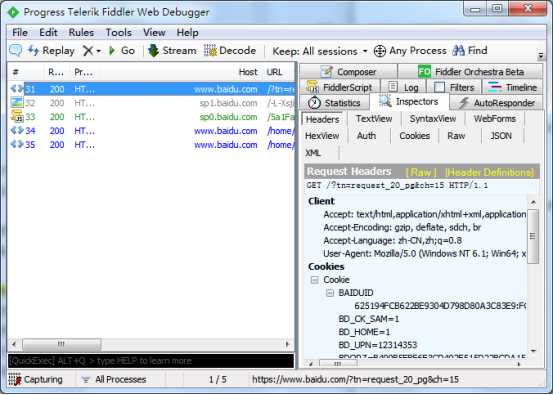Select sp1.baidu.com host cell

(x=228, y=103)
